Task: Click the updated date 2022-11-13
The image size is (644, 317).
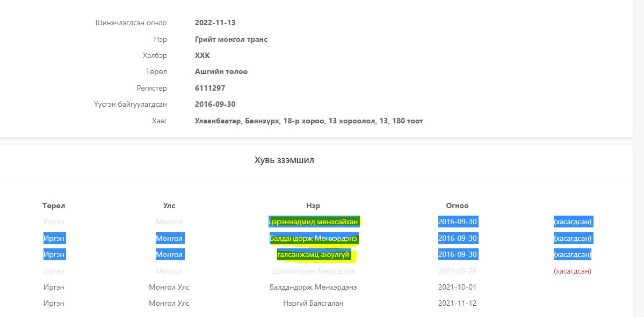Action: (x=215, y=23)
